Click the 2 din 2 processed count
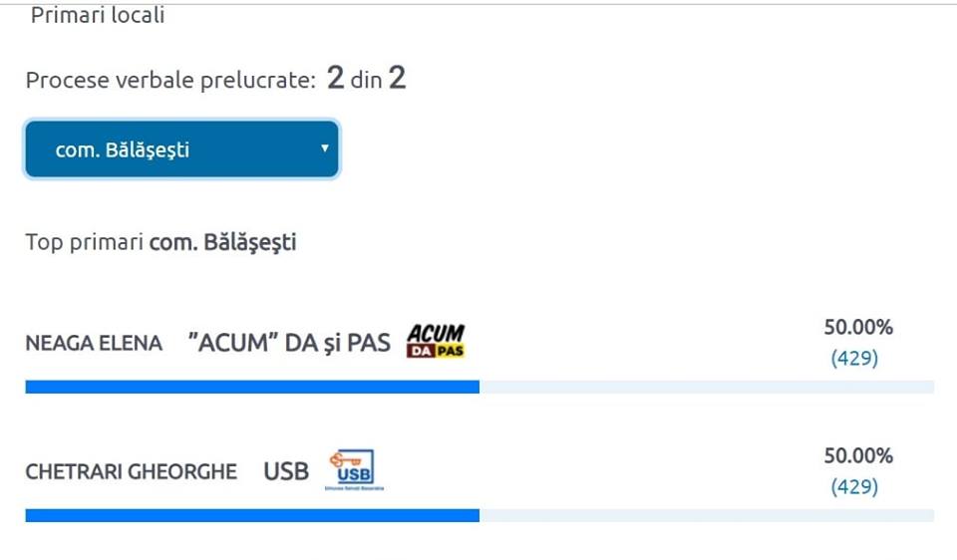Image resolution: width=957 pixels, height=560 pixels. (366, 78)
